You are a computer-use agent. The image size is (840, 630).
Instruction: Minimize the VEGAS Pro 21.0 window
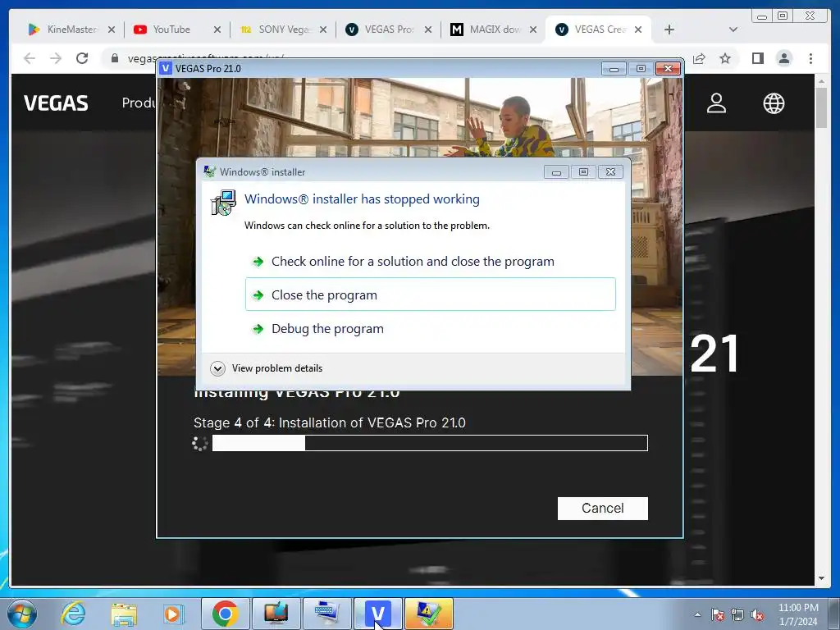[x=614, y=69]
